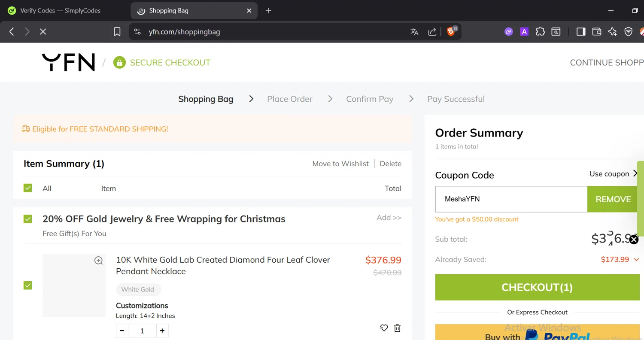Remove the applied coupon code
644x340 pixels.
point(613,199)
